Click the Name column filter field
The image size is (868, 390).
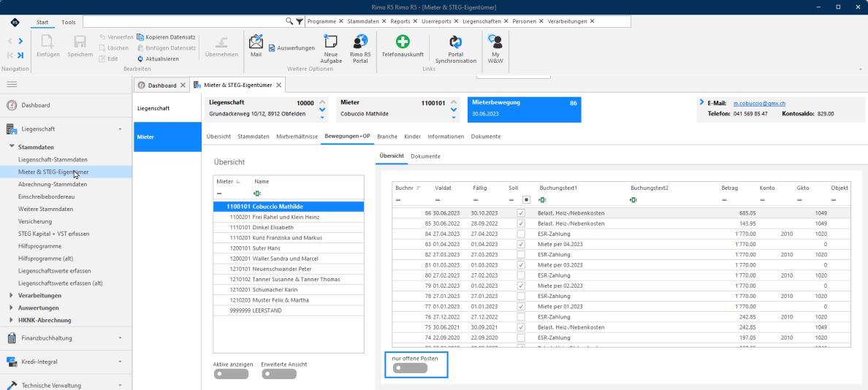(307, 193)
